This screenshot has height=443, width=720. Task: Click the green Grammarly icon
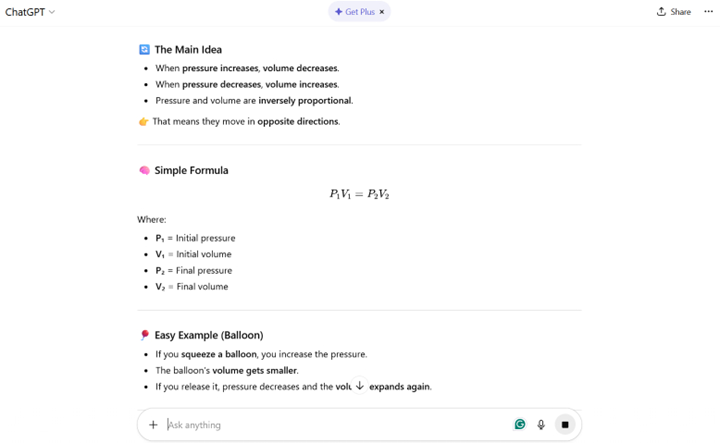tap(520, 425)
